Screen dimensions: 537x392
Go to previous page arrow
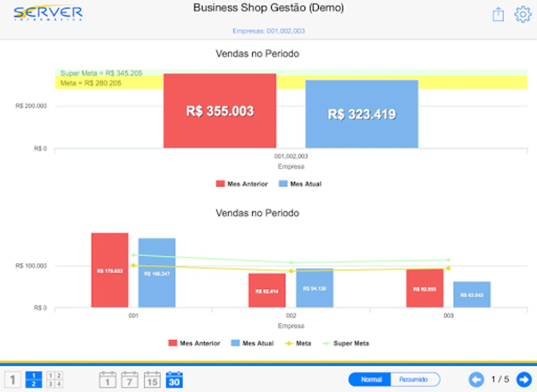pyautogui.click(x=476, y=379)
